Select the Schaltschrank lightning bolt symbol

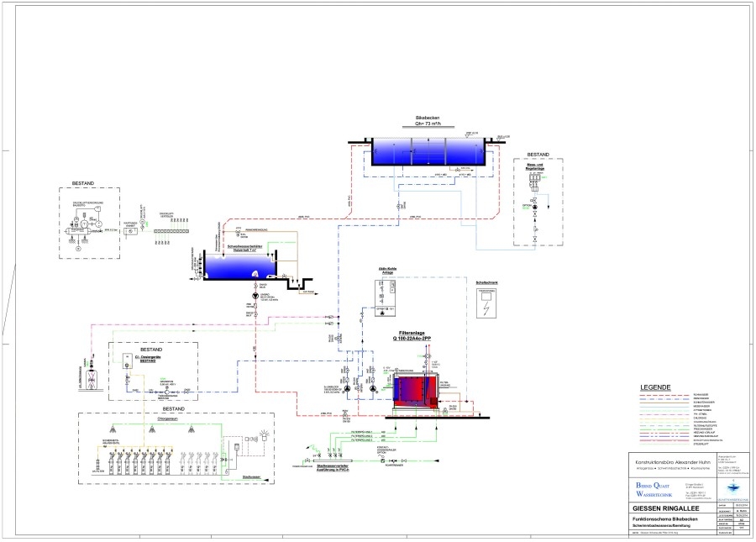[x=486, y=307]
